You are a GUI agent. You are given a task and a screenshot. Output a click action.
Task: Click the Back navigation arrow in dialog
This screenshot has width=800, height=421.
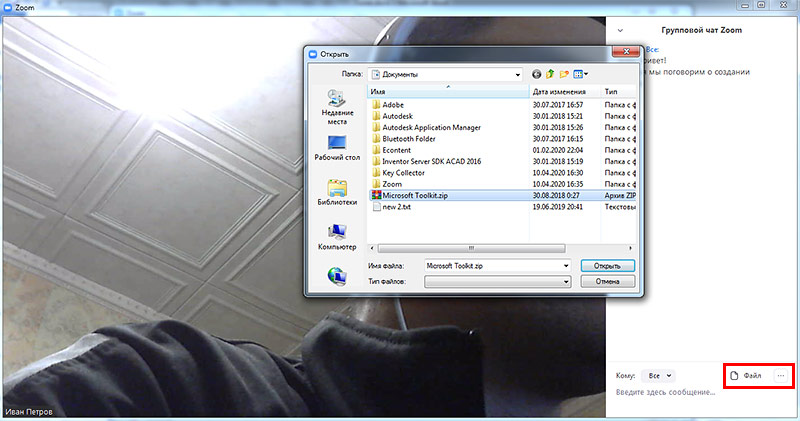pos(537,74)
